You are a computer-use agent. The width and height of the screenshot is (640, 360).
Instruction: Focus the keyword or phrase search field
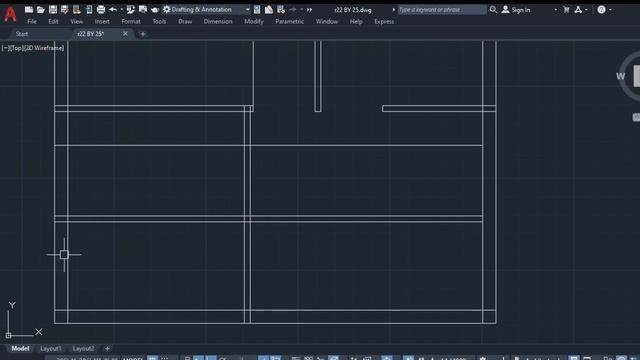[x=442, y=9]
